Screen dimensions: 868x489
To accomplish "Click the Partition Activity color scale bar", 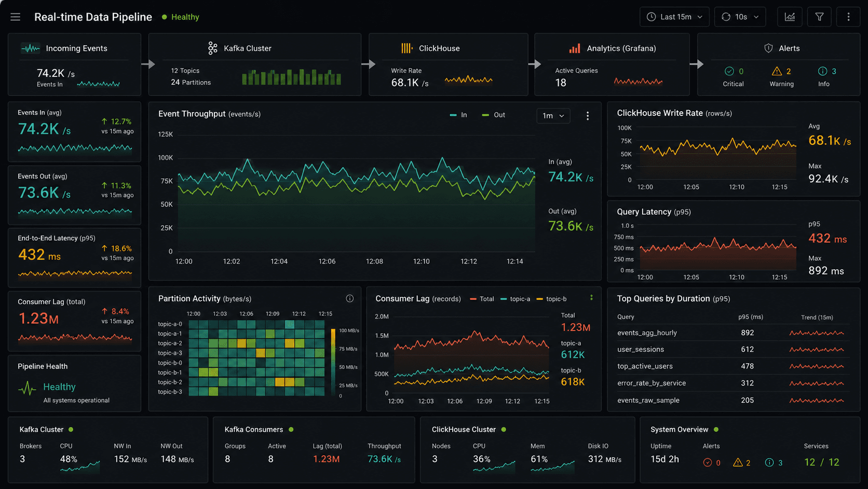I will coord(333,362).
